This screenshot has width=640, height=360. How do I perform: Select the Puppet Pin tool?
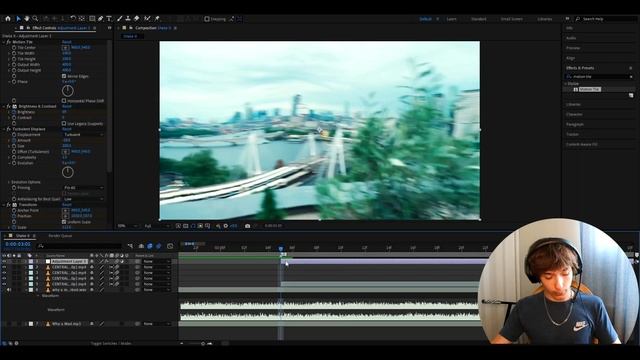click(x=157, y=18)
